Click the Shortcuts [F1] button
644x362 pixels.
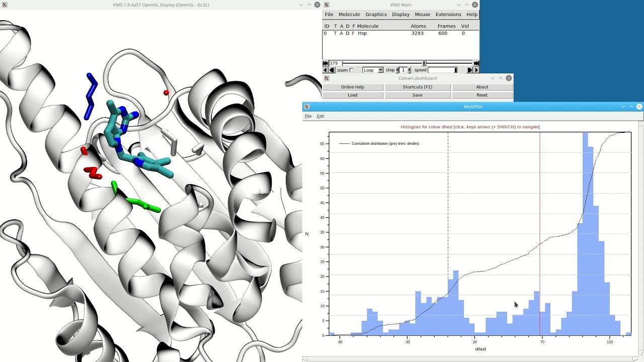(417, 87)
